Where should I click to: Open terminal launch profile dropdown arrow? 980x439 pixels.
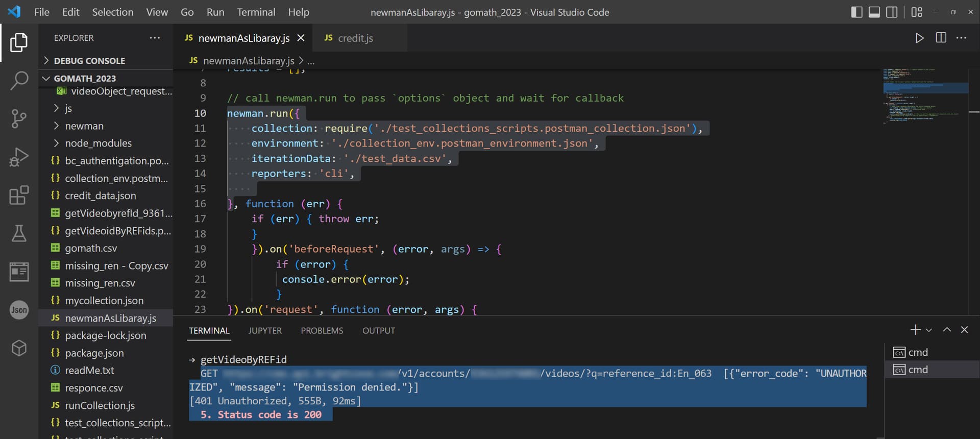[x=929, y=330]
